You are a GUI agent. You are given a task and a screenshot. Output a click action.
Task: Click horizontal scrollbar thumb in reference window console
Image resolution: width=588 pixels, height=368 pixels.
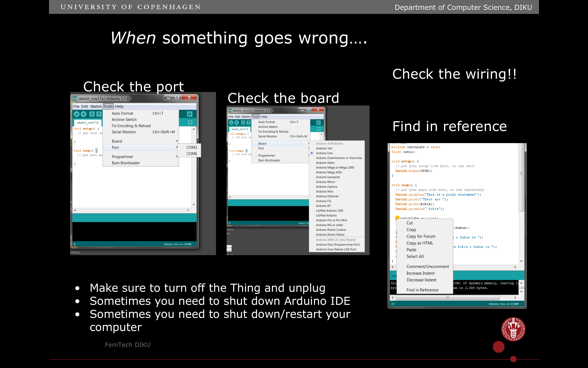pos(448,298)
